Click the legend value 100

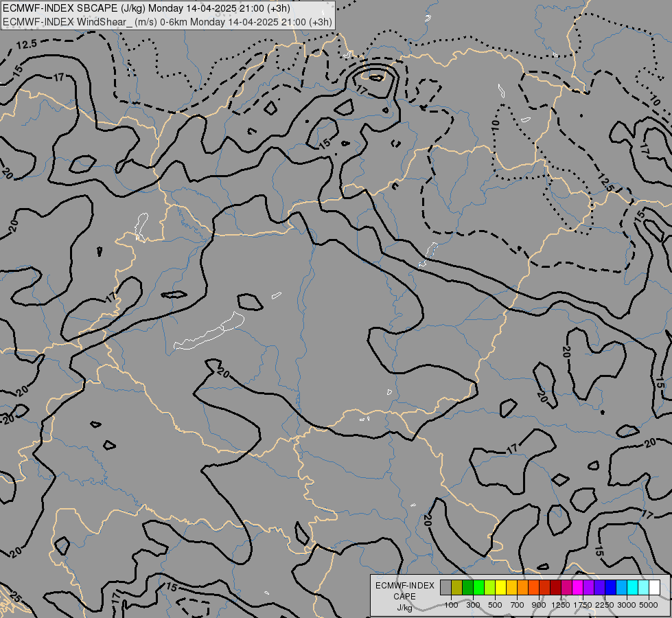451,605
